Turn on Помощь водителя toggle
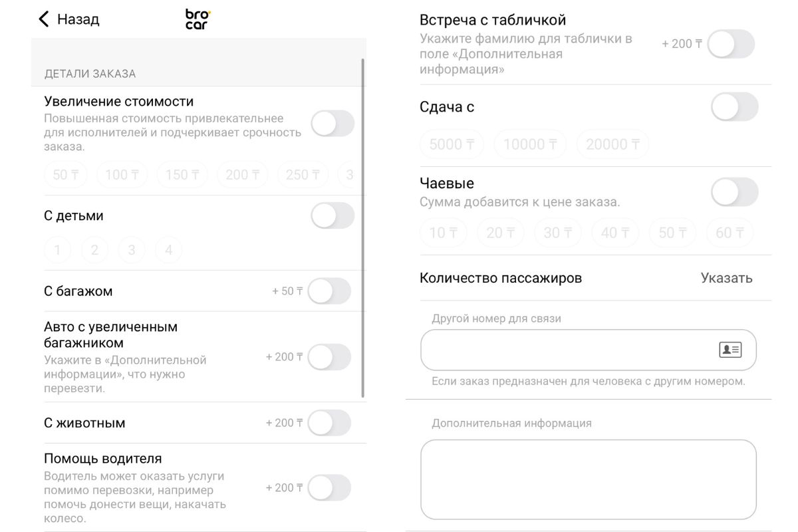798x532 pixels. click(x=329, y=487)
